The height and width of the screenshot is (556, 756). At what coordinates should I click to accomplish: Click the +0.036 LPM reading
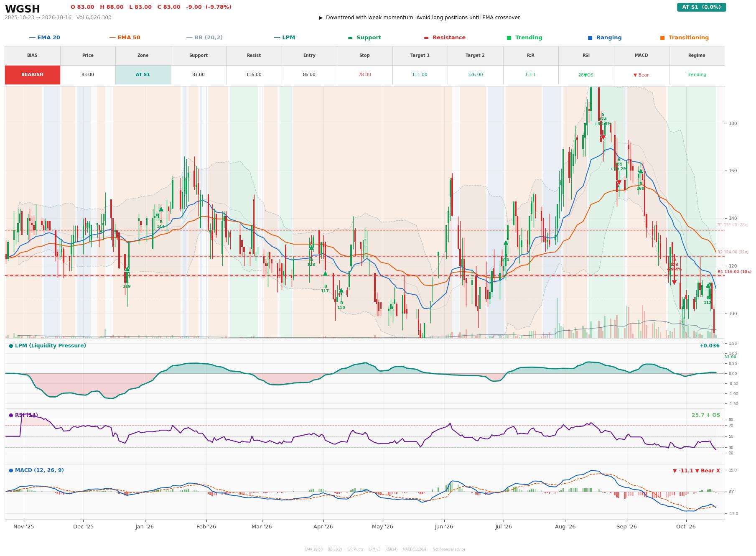(710, 346)
